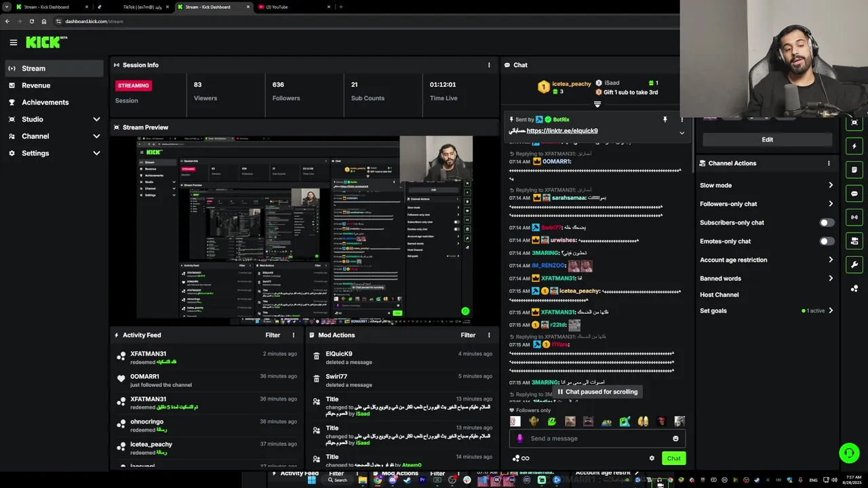Click the broadcast signal widget icon in right rail
The image size is (868, 488).
[854, 218]
